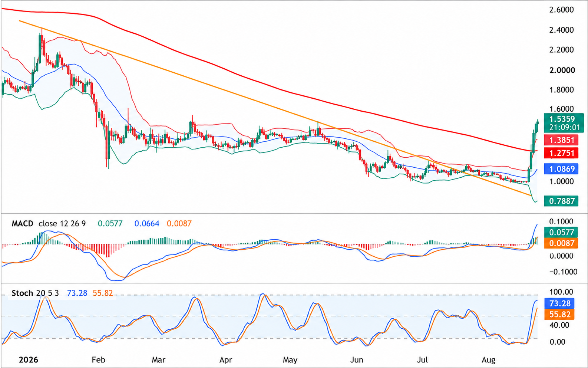Select the bold 2.0000 price label
The width and height of the screenshot is (588, 368).
(x=562, y=70)
